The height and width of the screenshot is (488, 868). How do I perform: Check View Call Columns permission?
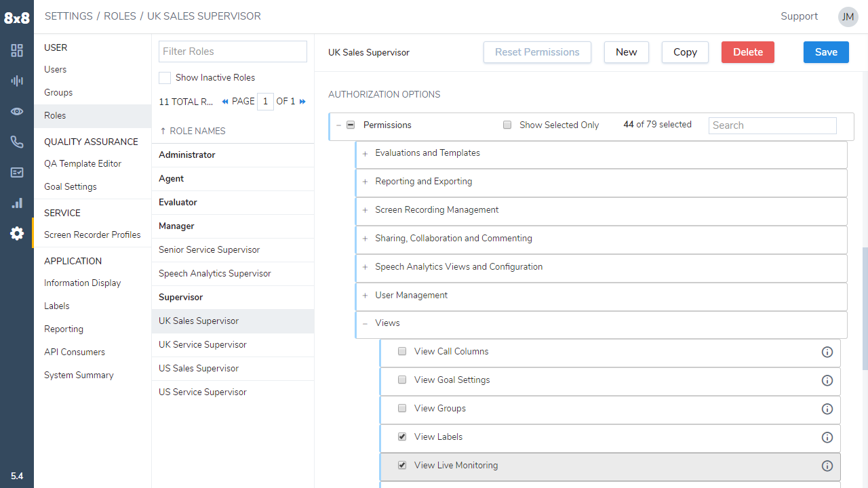[402, 351]
